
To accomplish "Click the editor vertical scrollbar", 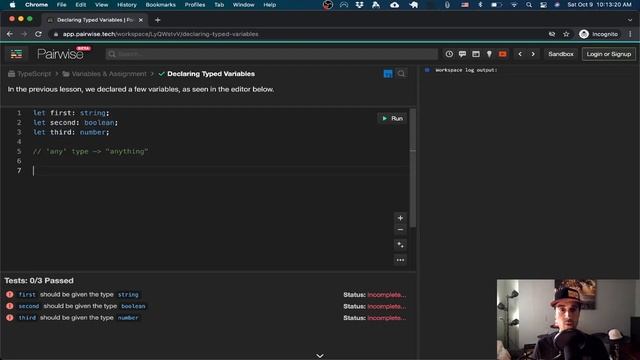I will click(x=413, y=167).
